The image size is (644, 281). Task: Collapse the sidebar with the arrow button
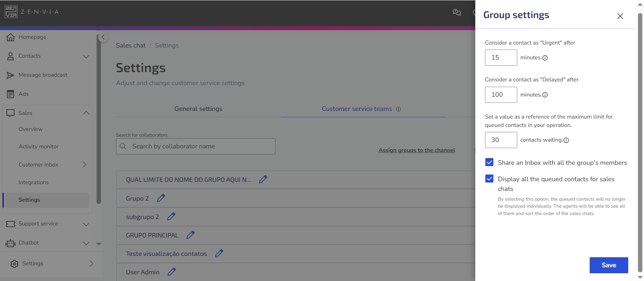pos(103,37)
